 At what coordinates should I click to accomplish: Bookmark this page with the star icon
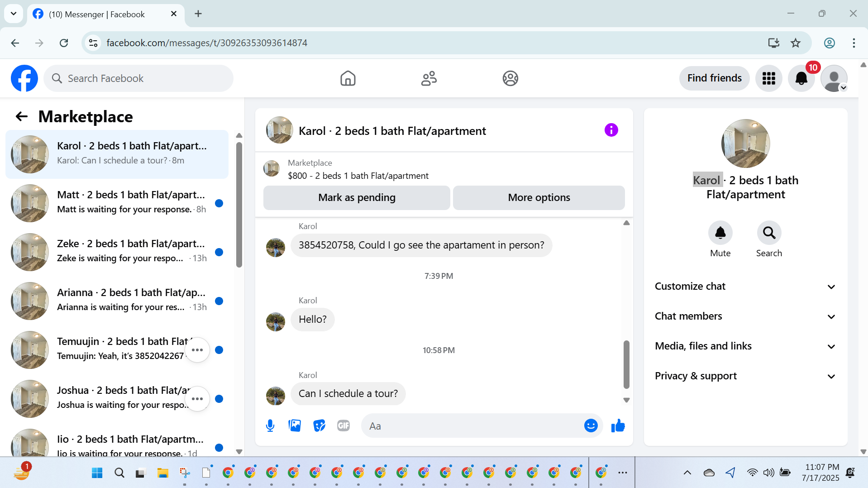click(795, 43)
